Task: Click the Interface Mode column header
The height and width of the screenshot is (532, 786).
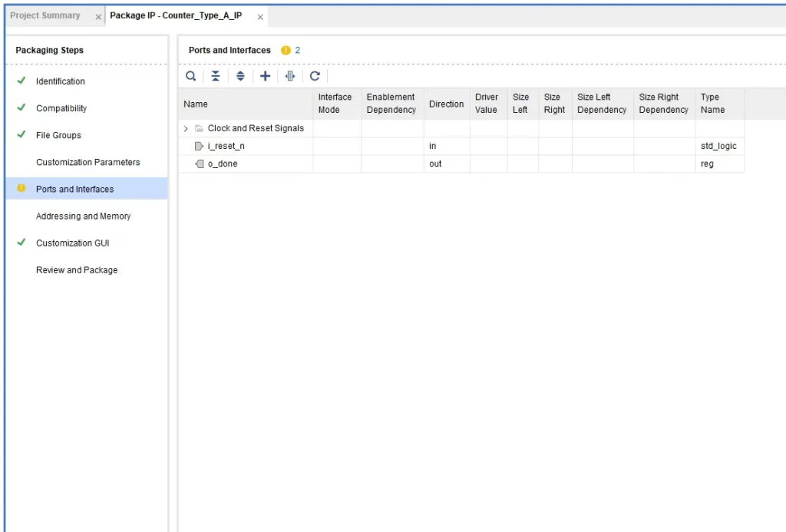Action: 337,104
